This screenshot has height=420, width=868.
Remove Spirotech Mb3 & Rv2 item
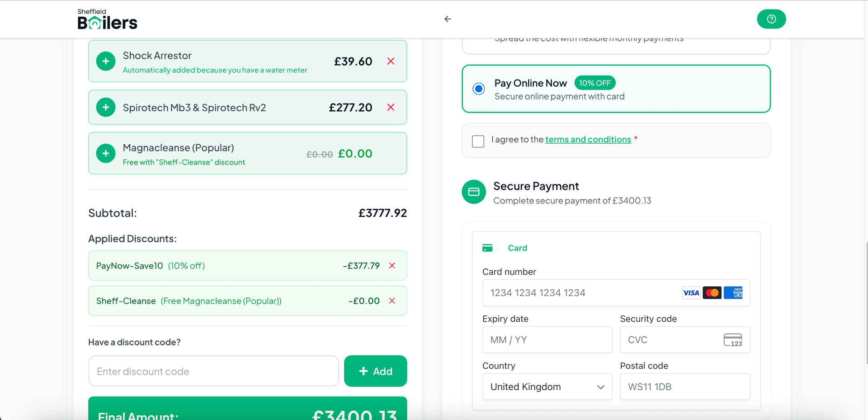(391, 107)
